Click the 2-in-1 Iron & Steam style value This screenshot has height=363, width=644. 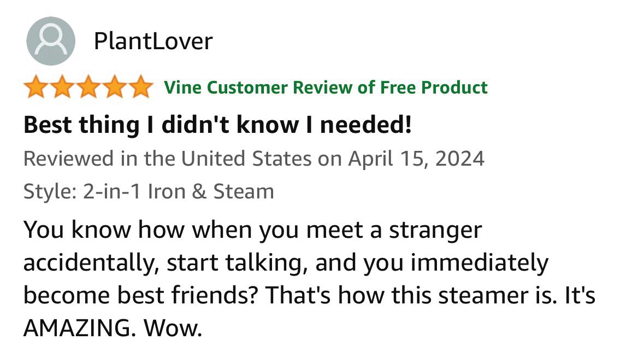point(178,192)
